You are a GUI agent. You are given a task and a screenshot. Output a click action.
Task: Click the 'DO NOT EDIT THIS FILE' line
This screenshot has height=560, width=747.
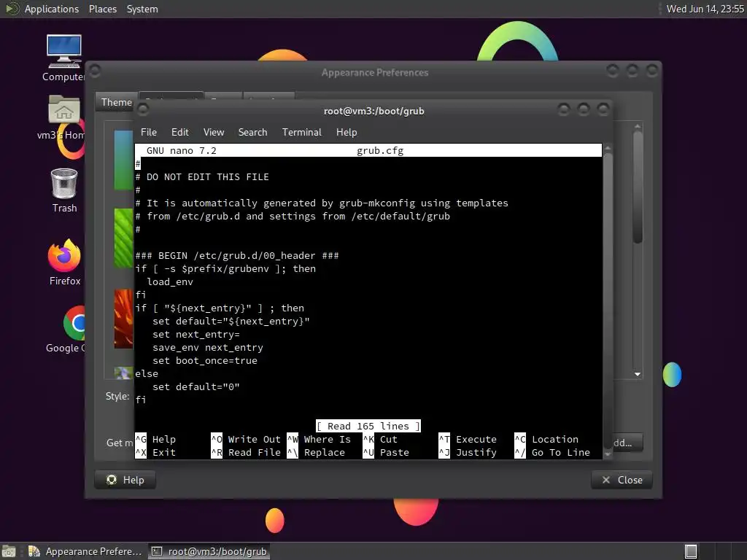click(202, 176)
